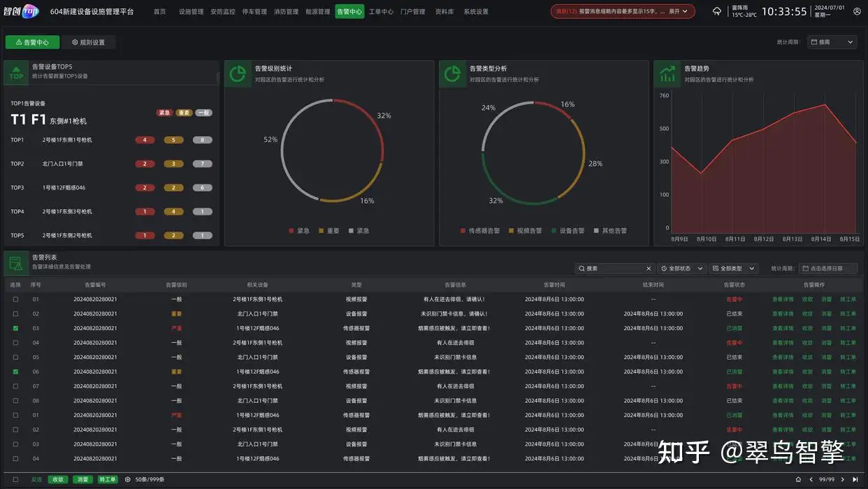The width and height of the screenshot is (868, 489).
Task: Open the 能源管理 menu
Action: click(318, 12)
